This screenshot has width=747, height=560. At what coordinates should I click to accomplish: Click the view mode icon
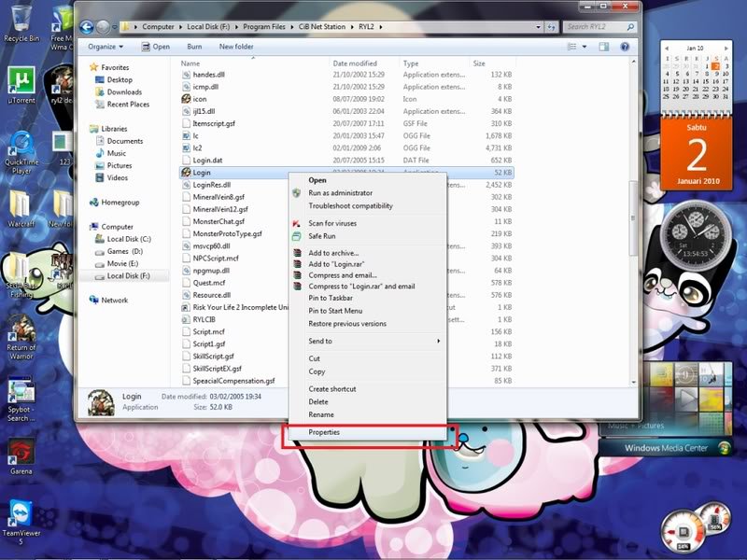click(x=572, y=47)
